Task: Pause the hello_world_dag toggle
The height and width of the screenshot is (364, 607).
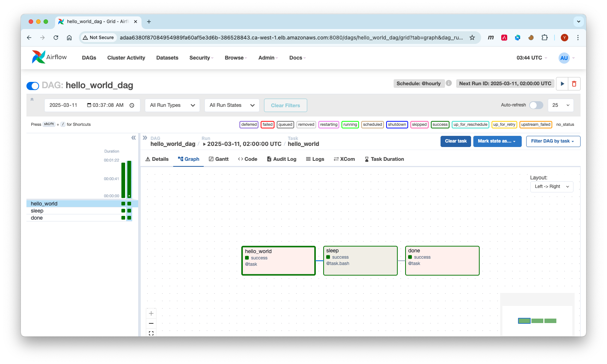Action: pos(33,86)
